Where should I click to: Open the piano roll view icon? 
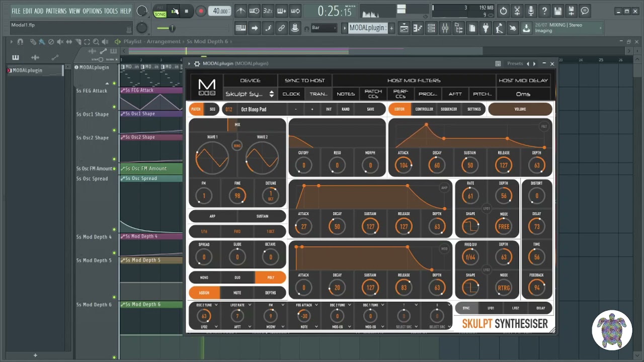(x=418, y=28)
